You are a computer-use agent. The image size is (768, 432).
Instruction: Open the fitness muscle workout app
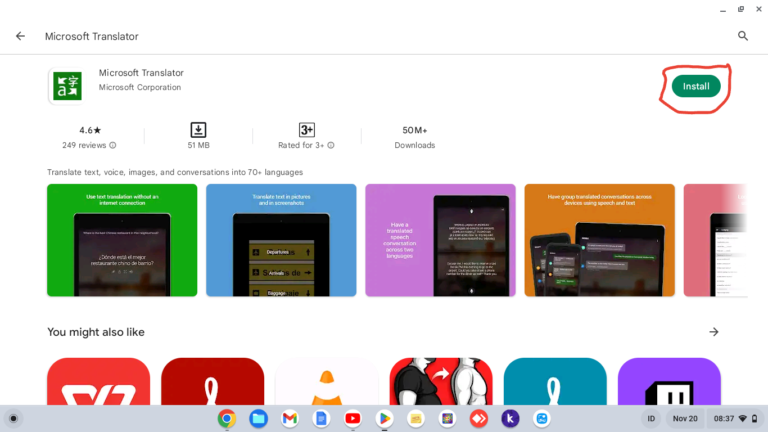441,382
